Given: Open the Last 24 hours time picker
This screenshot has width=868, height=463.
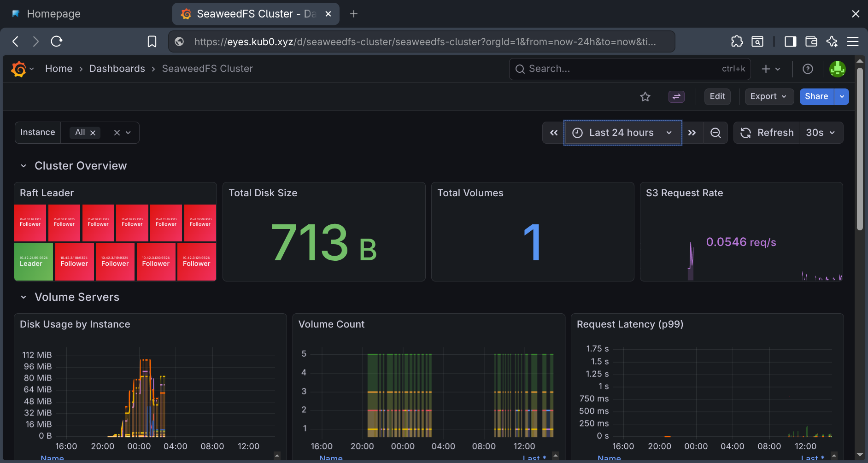Looking at the screenshot, I should [622, 133].
